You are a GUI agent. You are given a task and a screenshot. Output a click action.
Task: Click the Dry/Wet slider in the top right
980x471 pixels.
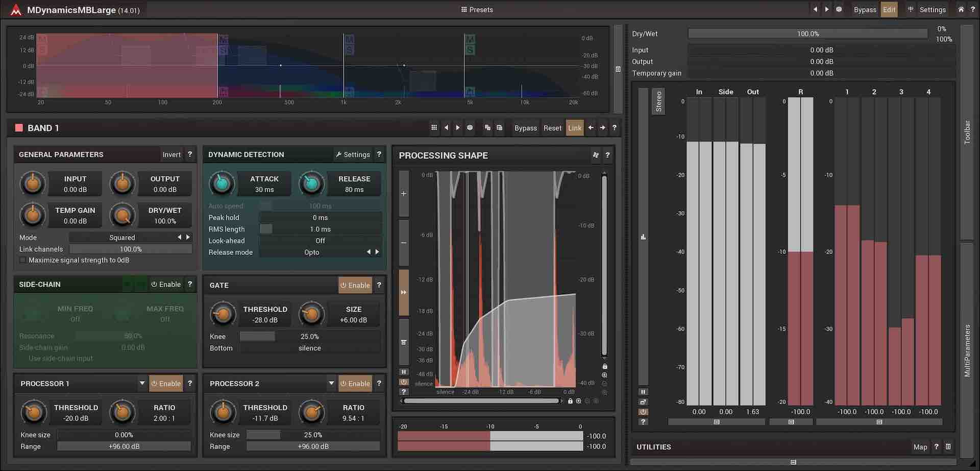807,34
